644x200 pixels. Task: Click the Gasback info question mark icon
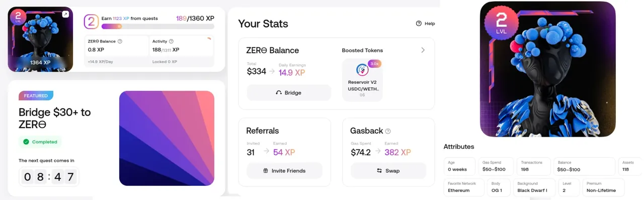point(388,131)
